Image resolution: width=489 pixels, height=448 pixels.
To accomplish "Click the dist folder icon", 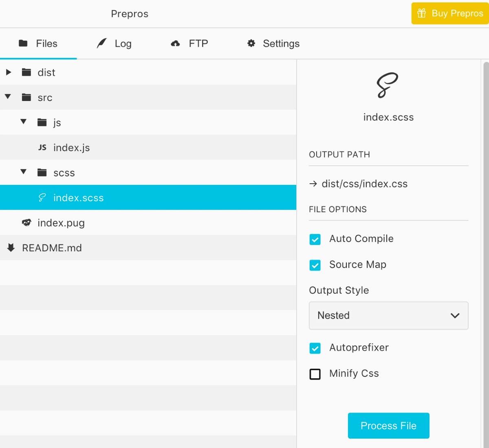I will pyautogui.click(x=26, y=72).
